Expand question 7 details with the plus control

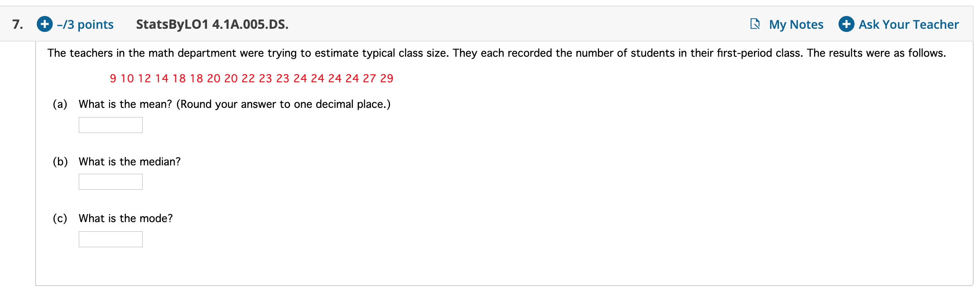tap(45, 24)
